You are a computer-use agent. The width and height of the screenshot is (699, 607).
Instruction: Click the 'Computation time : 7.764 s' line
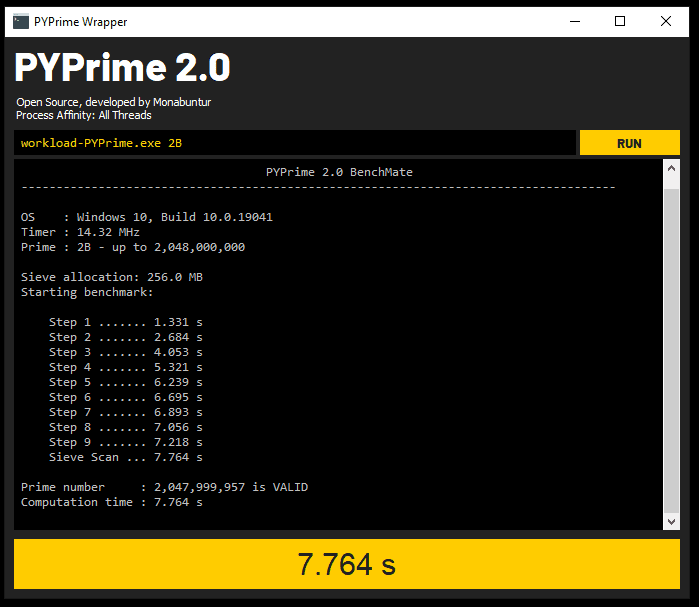[x=112, y=502]
